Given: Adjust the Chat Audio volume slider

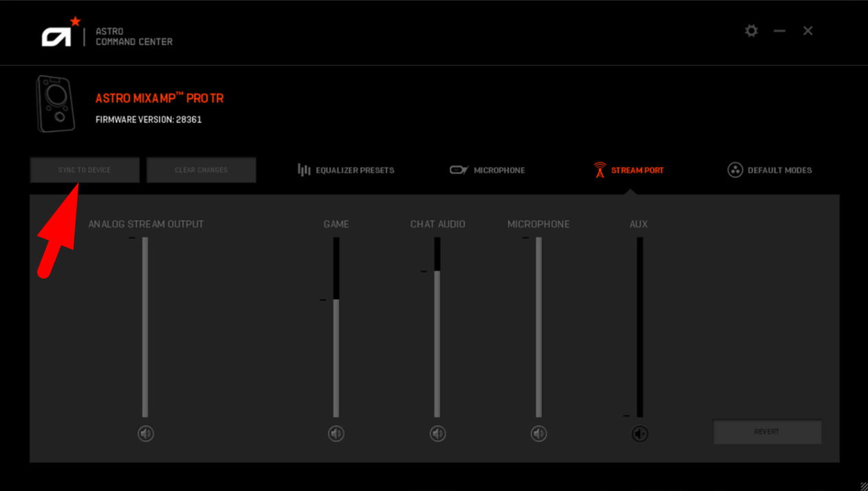Looking at the screenshot, I should point(437,327).
